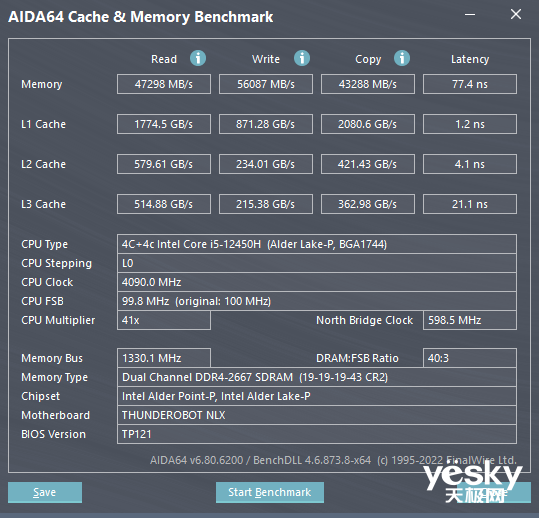Click Motherboard THUNDEROBOT NLX field
The height and width of the screenshot is (518, 539).
point(317,415)
